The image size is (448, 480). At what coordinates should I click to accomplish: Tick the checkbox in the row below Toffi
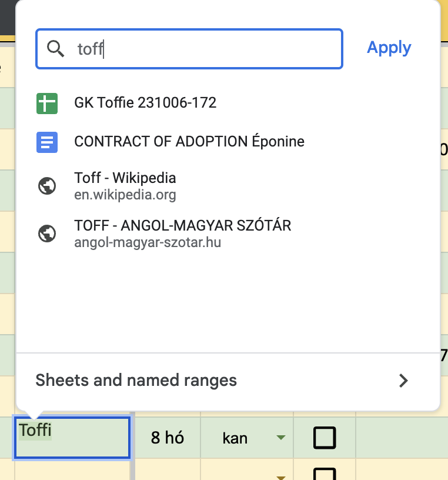click(325, 474)
